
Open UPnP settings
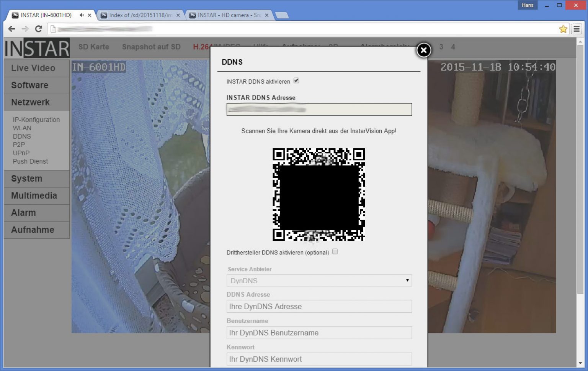pyautogui.click(x=21, y=153)
